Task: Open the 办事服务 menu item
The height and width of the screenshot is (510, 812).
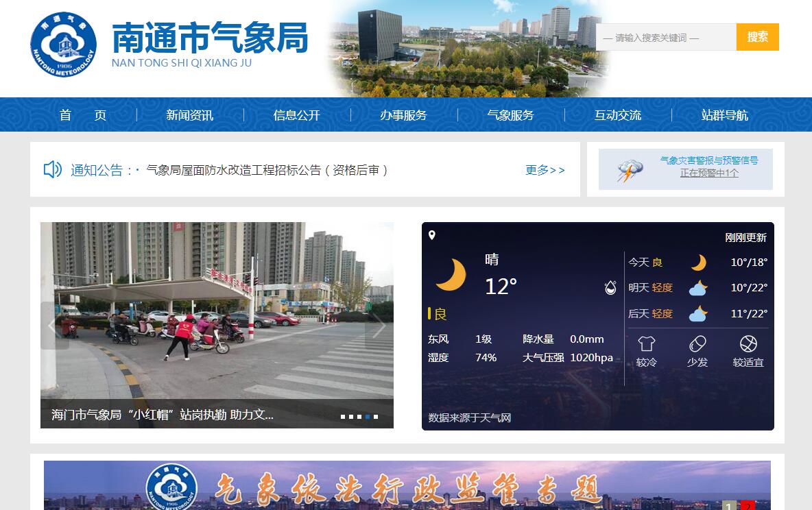Action: click(403, 115)
